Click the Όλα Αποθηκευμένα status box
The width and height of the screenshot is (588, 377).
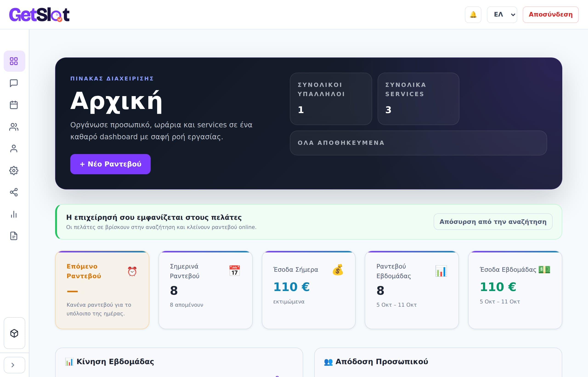tap(418, 143)
